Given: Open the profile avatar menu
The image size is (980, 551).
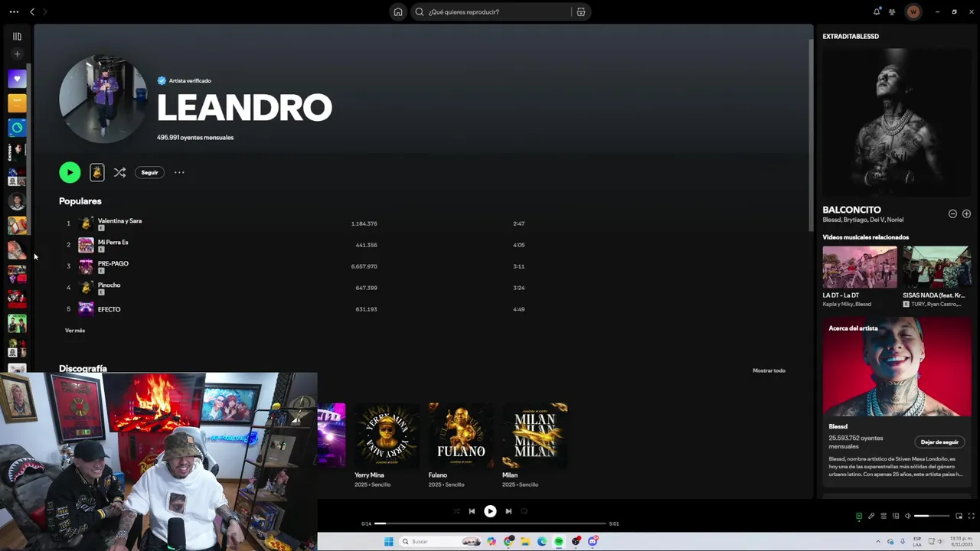Looking at the screenshot, I should 913,11.
